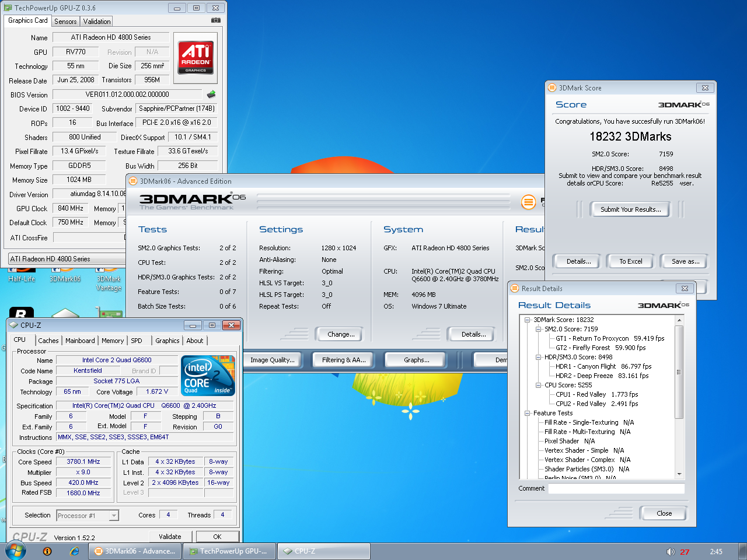Image resolution: width=747 pixels, height=560 pixels.
Task: Open the Windows Start menu orb
Action: (x=16, y=551)
